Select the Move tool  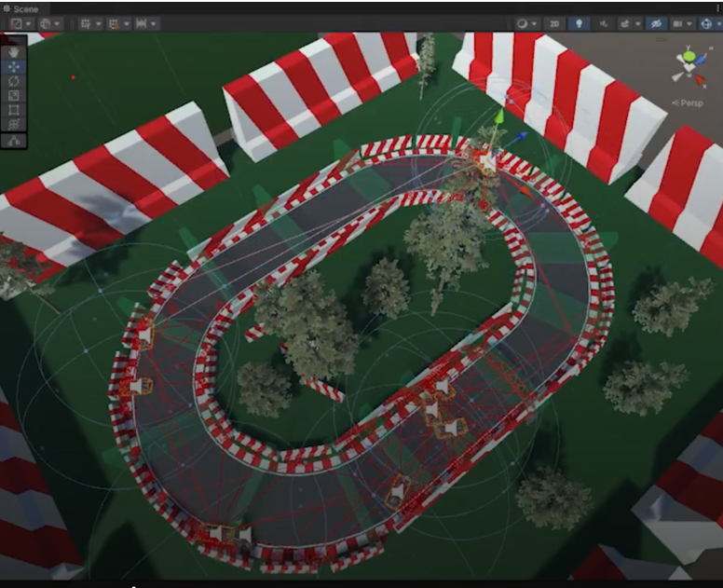tap(14, 66)
